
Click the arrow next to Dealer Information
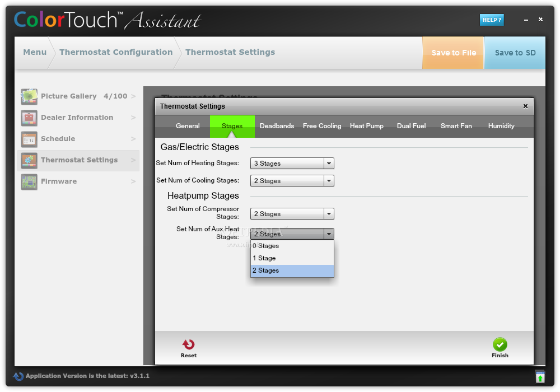pos(133,118)
